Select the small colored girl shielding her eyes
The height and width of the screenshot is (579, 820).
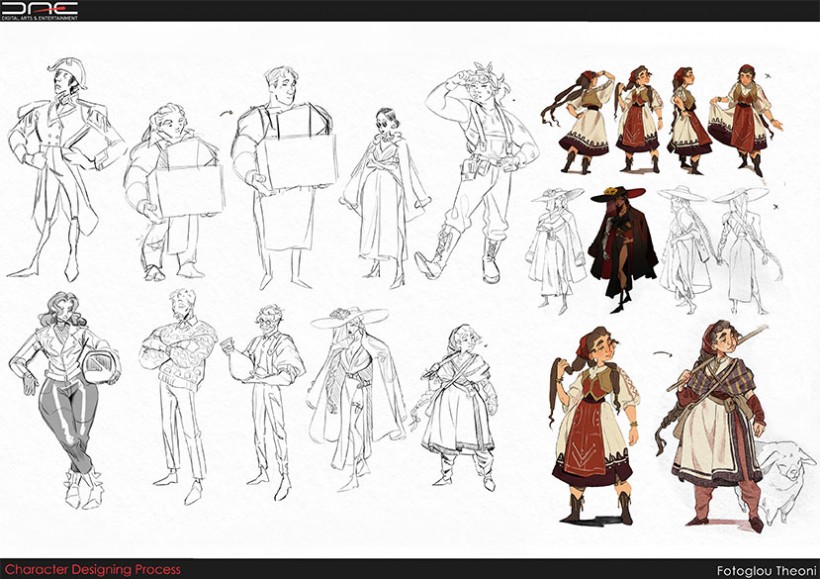(x=579, y=121)
